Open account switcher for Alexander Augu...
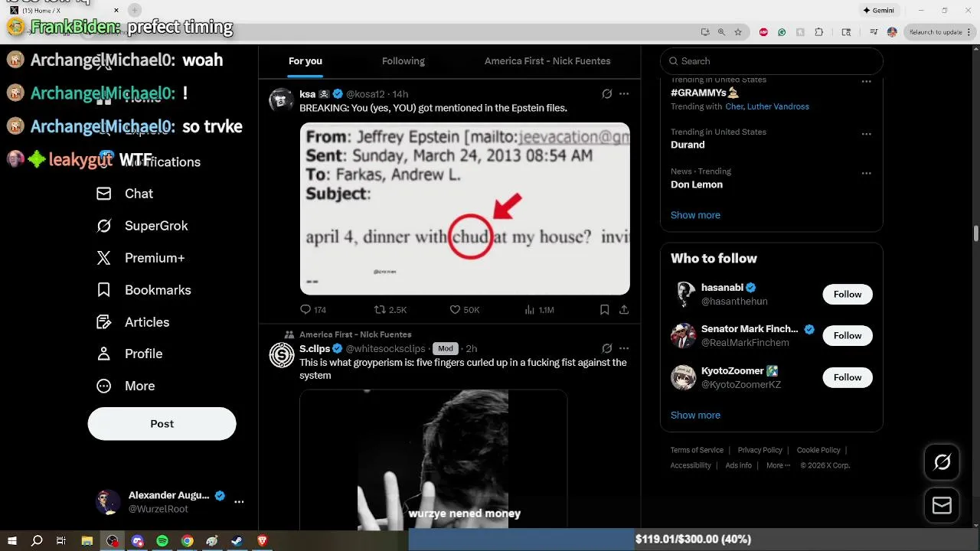The image size is (980, 551). tap(170, 502)
